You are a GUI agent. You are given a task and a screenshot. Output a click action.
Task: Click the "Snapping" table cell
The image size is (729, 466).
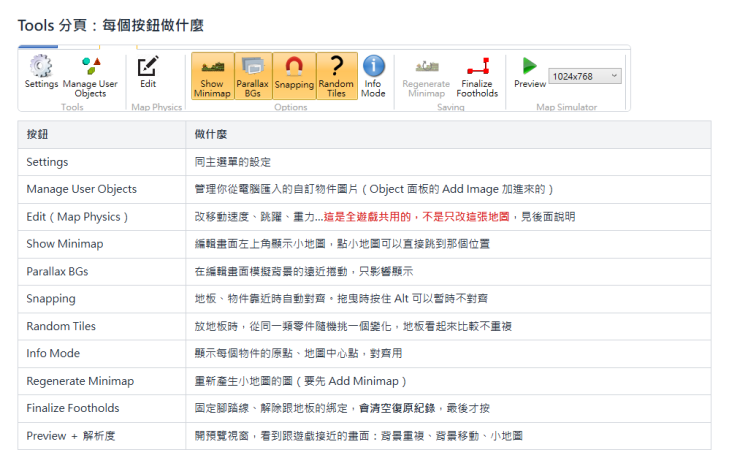pyautogui.click(x=102, y=299)
